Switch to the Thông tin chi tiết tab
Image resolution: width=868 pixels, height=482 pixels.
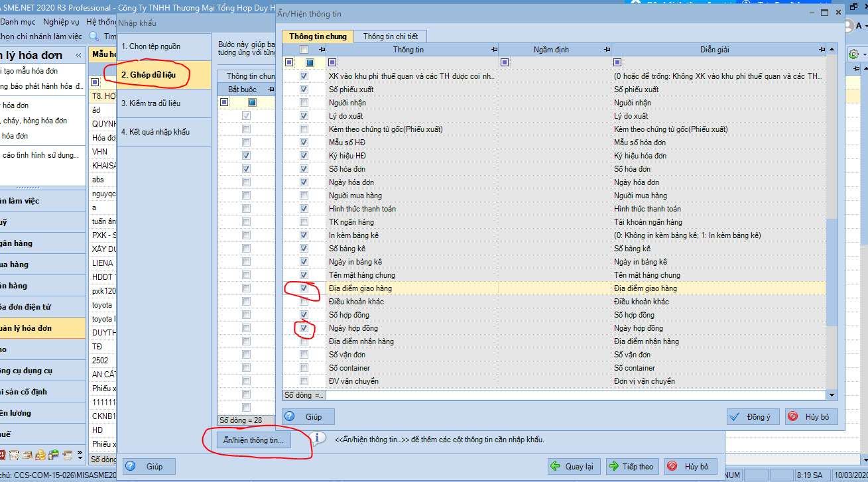(x=390, y=36)
